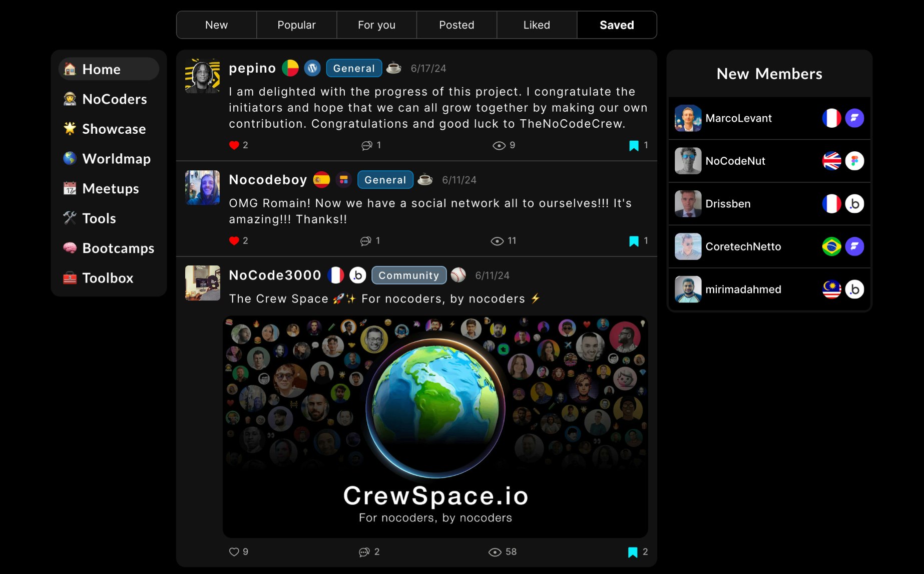
Task: Click the Figma icon next to NoCodeNut
Action: [x=854, y=161]
